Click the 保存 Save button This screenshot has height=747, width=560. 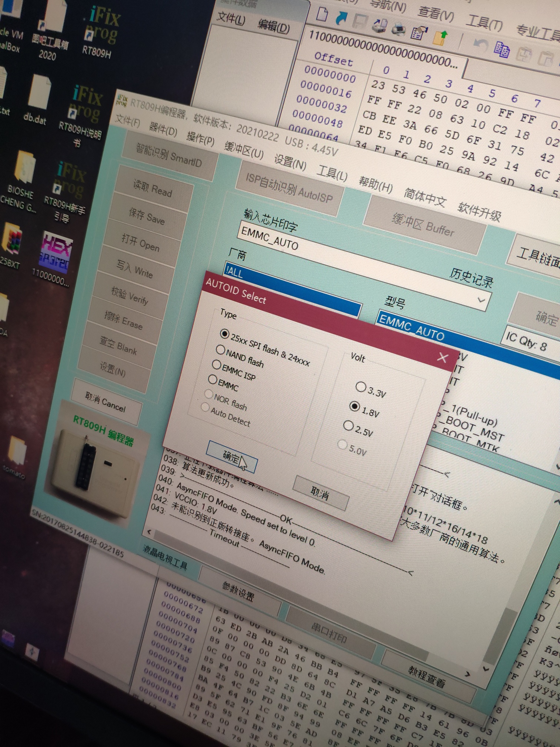point(147,216)
